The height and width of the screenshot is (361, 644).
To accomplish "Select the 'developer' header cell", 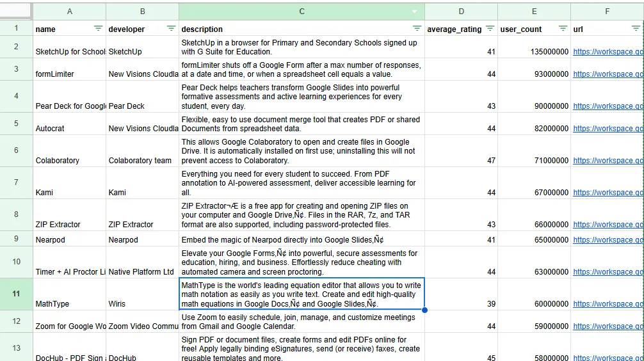I will [143, 28].
